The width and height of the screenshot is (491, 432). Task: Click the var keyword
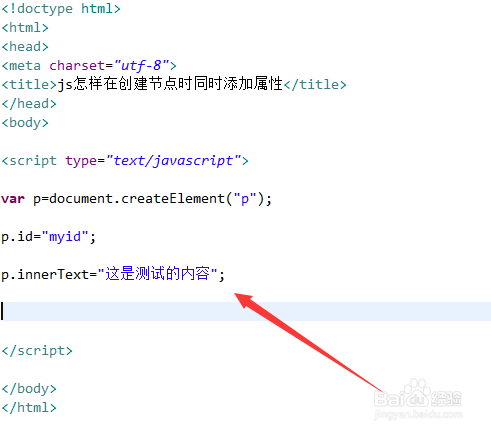tap(13, 199)
